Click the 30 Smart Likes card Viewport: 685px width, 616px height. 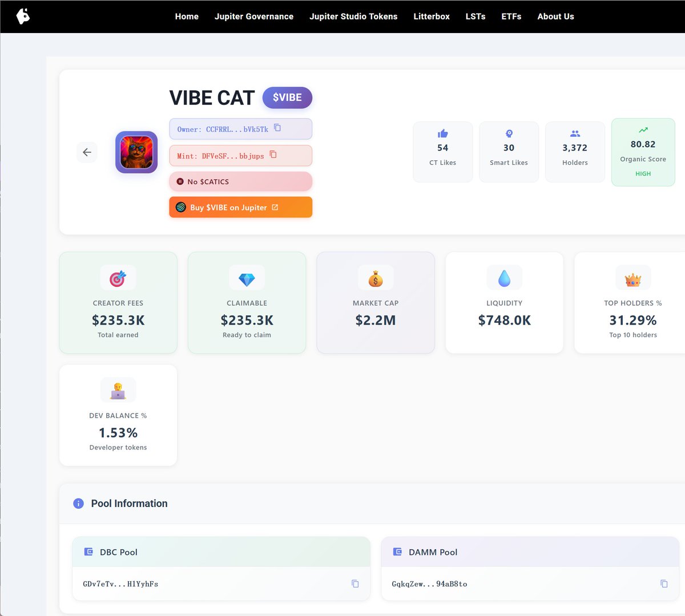(509, 152)
